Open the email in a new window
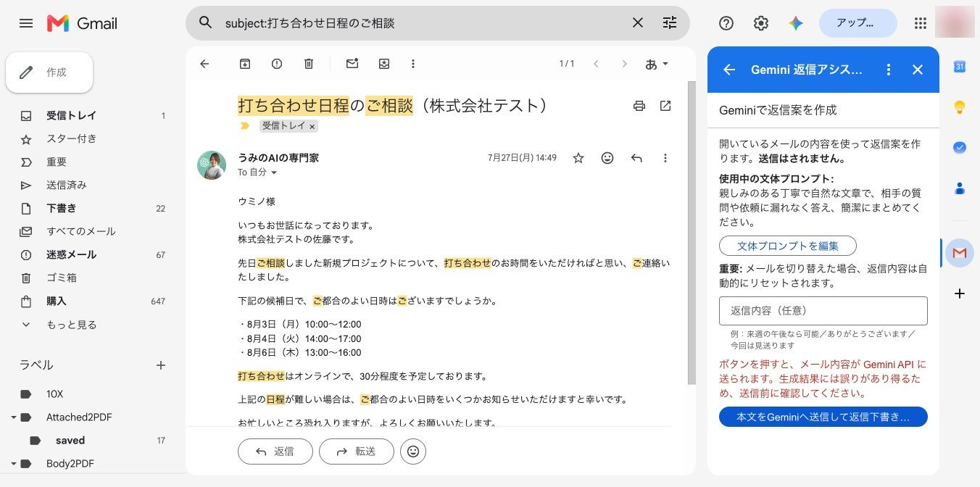The height and width of the screenshot is (487, 980). [x=665, y=106]
